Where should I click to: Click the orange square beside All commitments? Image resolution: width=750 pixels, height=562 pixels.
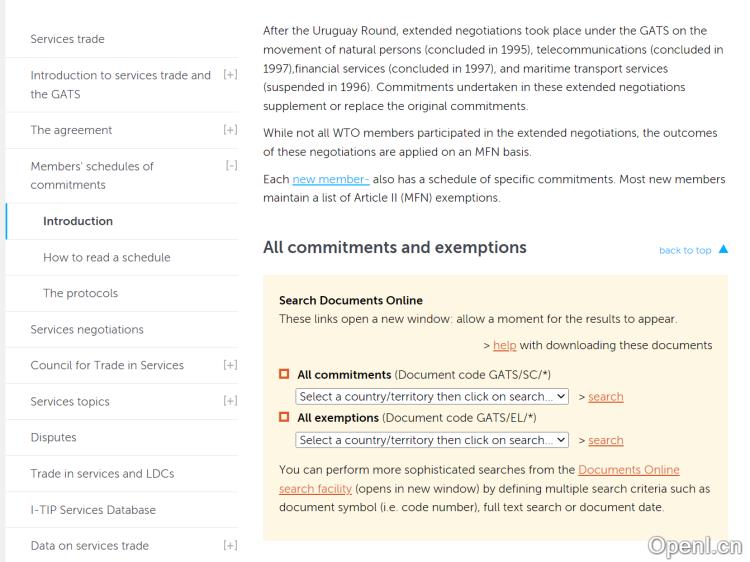(x=284, y=374)
